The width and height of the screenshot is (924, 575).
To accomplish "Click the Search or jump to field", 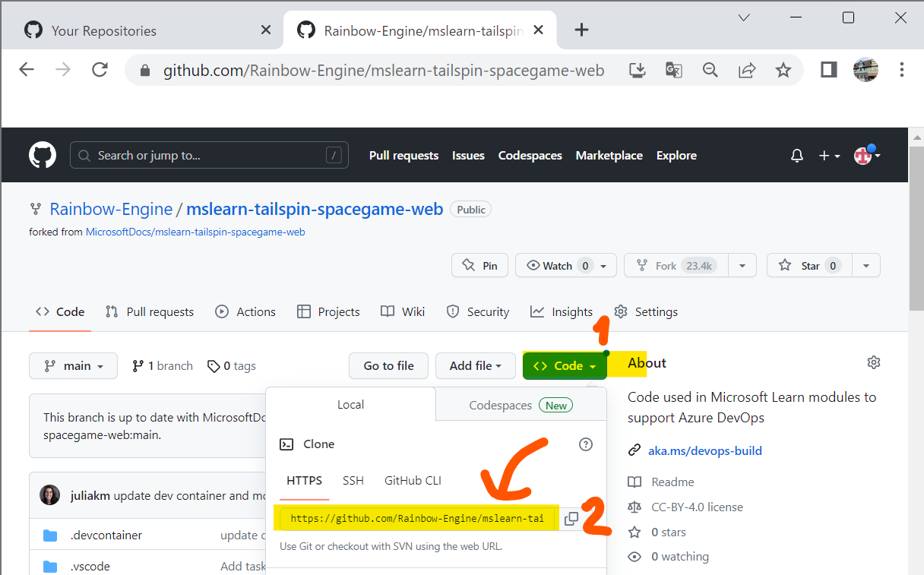I will tap(209, 155).
